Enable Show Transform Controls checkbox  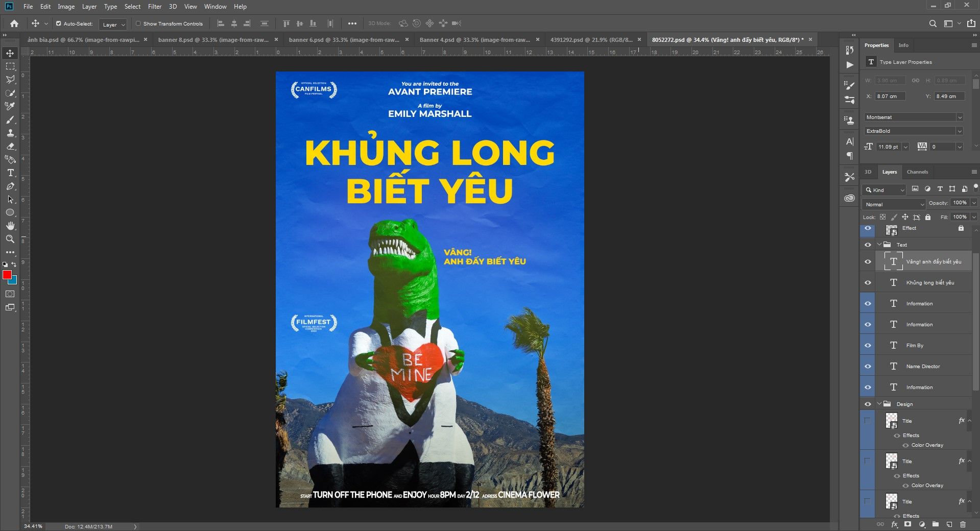pos(138,23)
